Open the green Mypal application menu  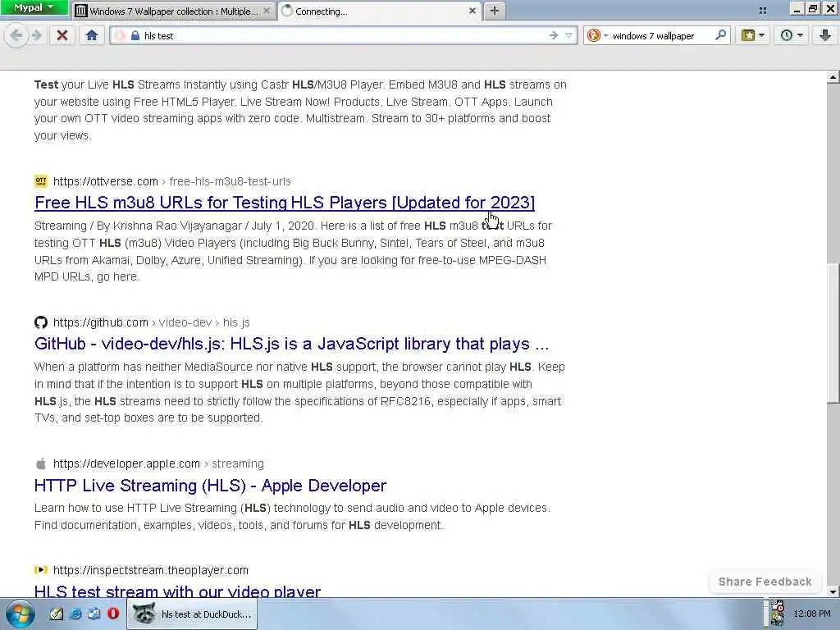coord(34,7)
